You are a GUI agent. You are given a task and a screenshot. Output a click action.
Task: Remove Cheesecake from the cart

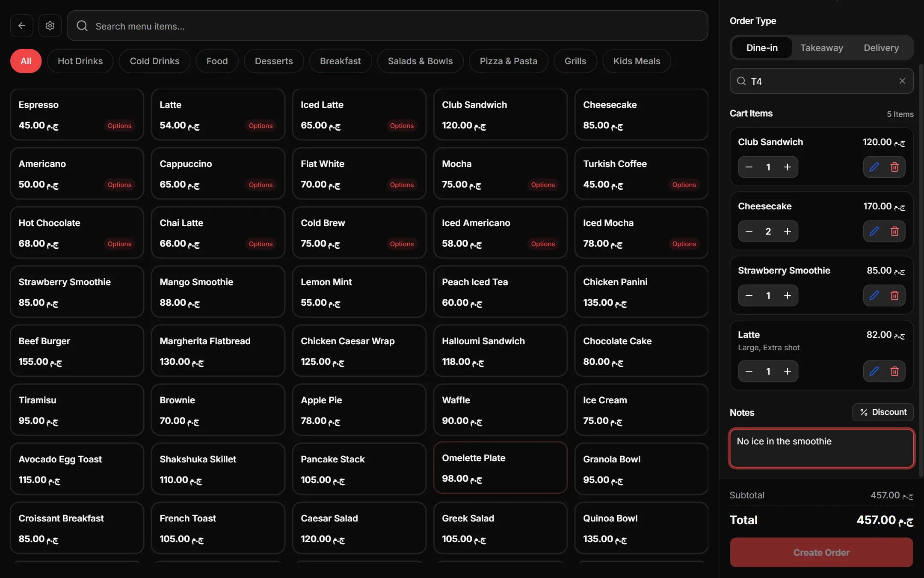point(894,231)
